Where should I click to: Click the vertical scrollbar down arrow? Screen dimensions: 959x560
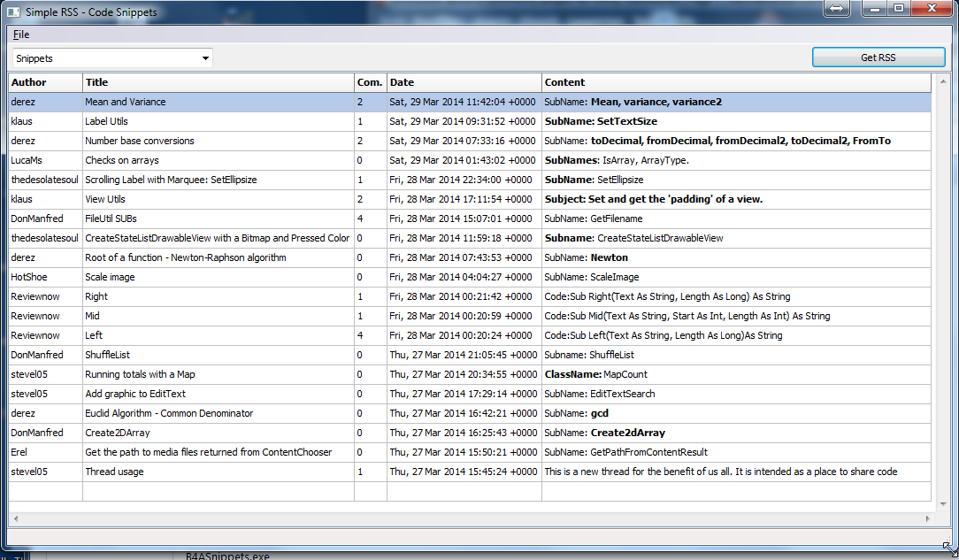tap(942, 504)
